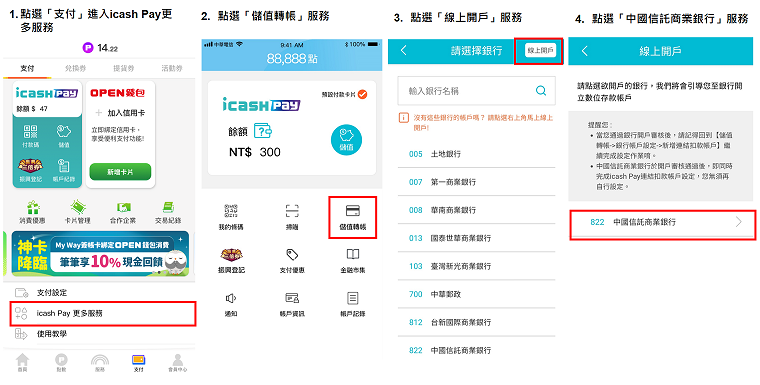Select 008 華南商業銀行
The width and height of the screenshot is (760, 385).
(476, 210)
